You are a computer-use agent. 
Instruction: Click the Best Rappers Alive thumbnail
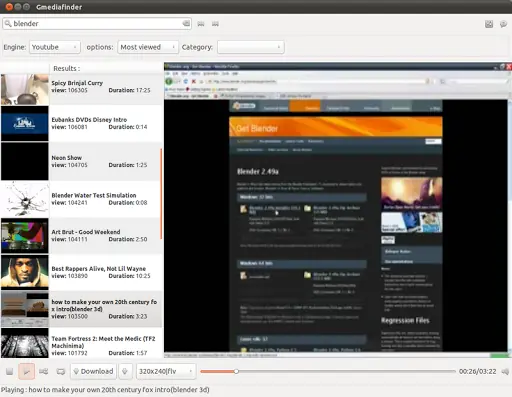(25, 272)
